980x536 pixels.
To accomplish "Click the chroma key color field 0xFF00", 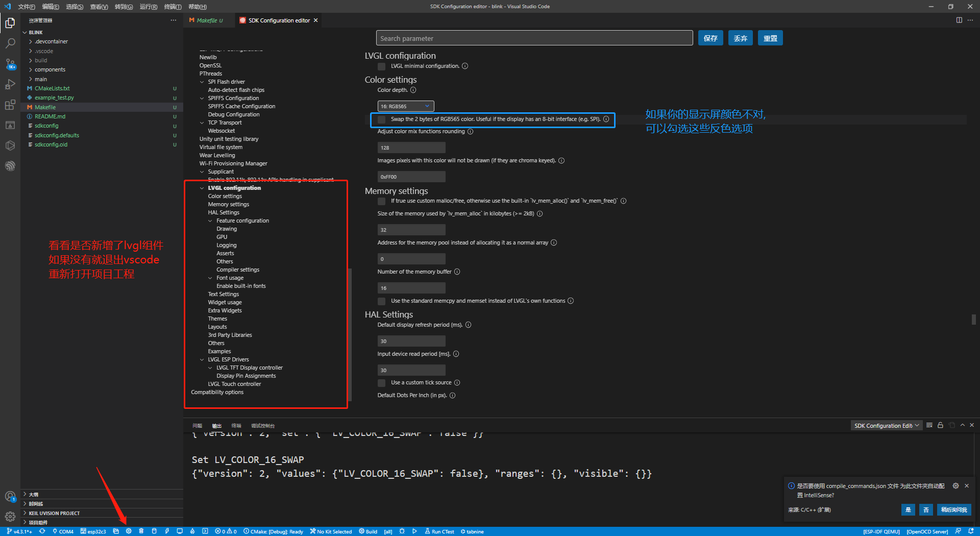I will [411, 177].
